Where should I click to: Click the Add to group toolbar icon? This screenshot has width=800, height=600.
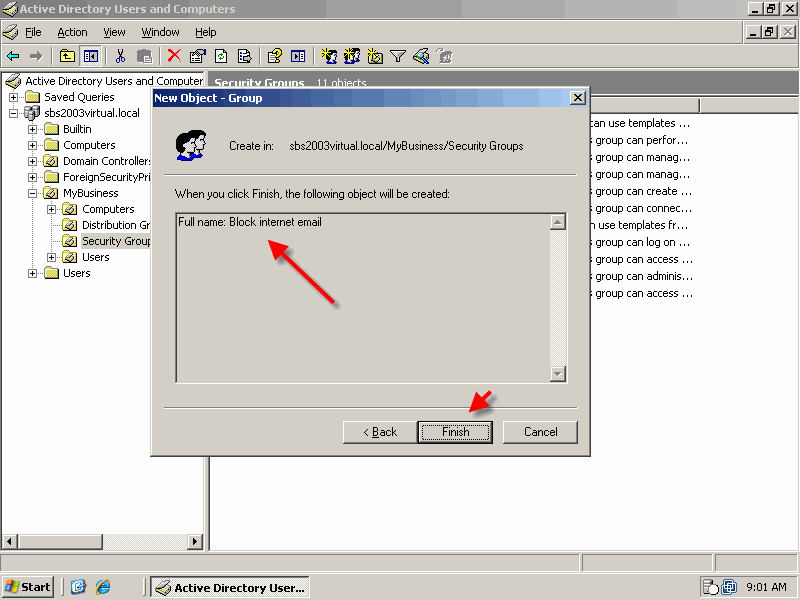point(445,56)
